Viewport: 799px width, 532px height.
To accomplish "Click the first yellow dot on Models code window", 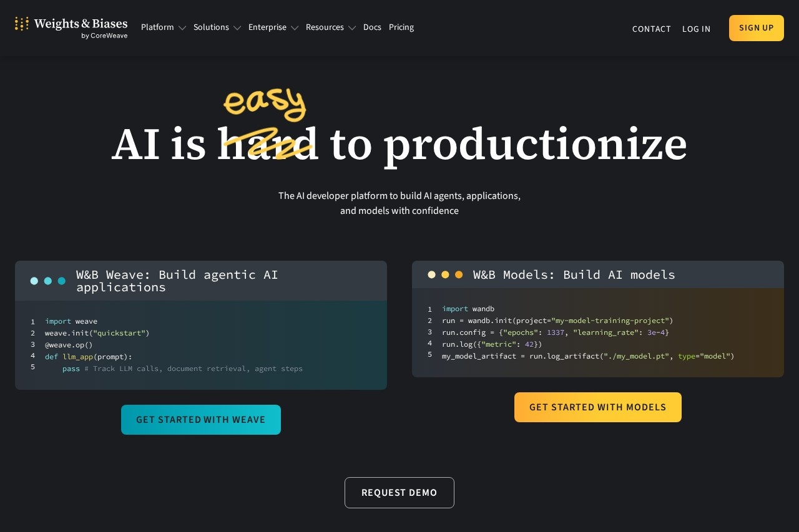I will tap(431, 274).
